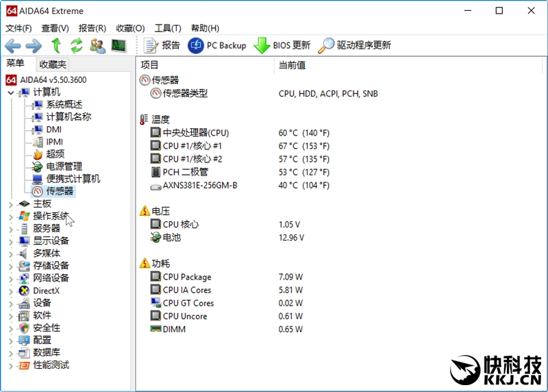This screenshot has height=392, width=548.
Task: Open the 查看(V) menu
Action: tap(55, 28)
